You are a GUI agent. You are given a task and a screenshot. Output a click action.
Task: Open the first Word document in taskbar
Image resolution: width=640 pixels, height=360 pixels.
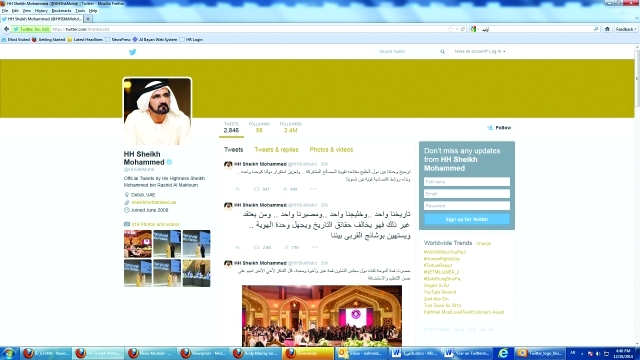(x=413, y=353)
